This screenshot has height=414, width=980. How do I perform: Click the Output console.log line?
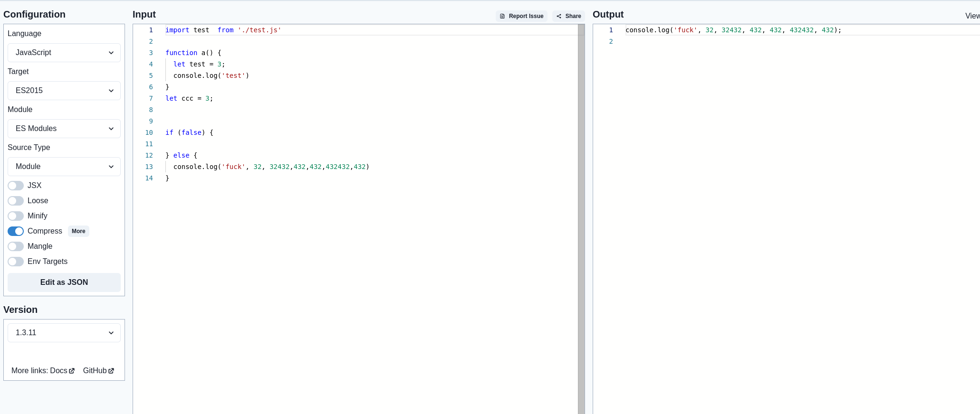[x=733, y=30]
